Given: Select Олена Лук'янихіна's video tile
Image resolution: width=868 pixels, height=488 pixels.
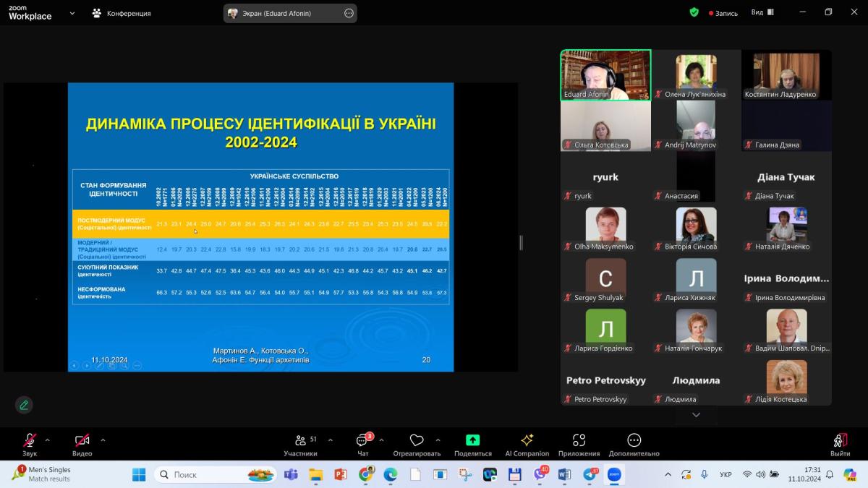Looking at the screenshot, I should [696, 75].
